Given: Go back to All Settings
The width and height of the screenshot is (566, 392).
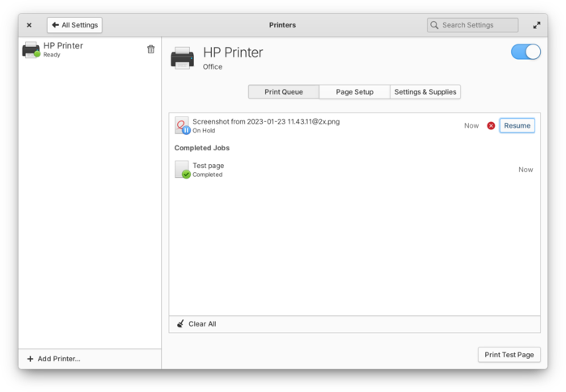Looking at the screenshot, I should click(x=74, y=25).
